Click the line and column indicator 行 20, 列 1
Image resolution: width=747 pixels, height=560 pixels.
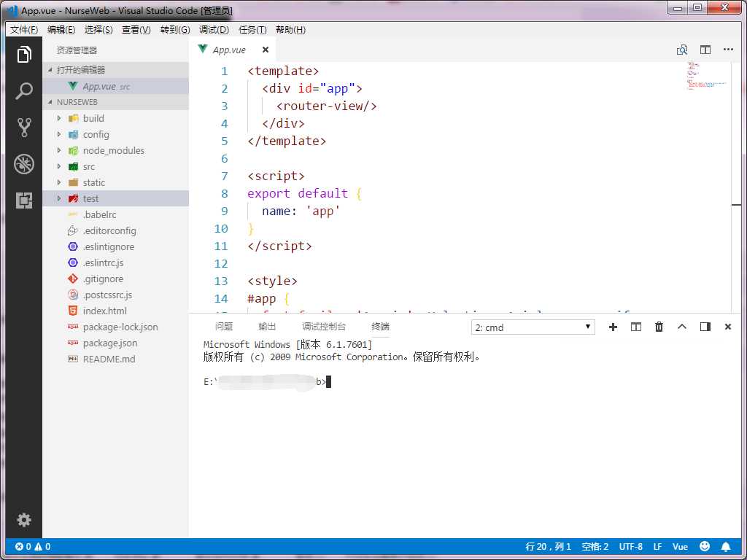tap(549, 547)
